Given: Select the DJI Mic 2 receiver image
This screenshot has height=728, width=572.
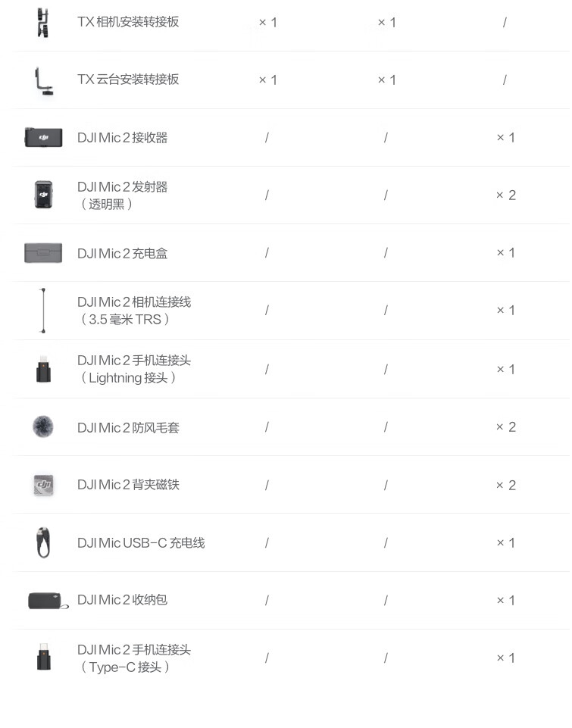Looking at the screenshot, I should (x=43, y=137).
